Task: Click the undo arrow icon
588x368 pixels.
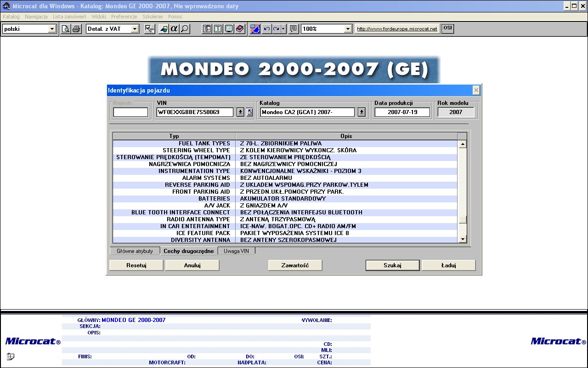Action: [x=266, y=29]
